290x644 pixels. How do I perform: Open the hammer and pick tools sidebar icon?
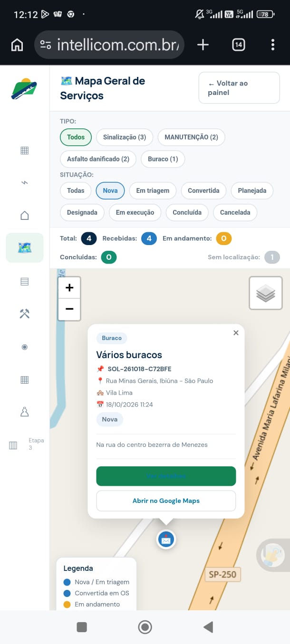pyautogui.click(x=25, y=314)
